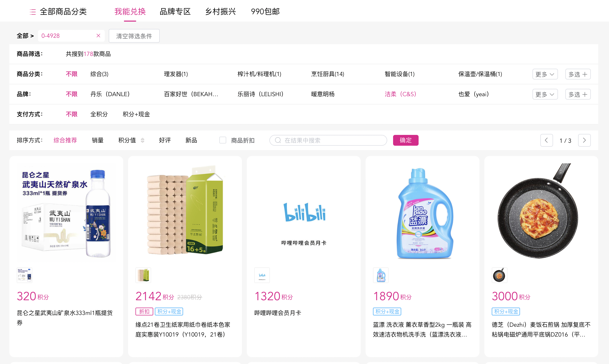Screen dimensions: 609x364
Task: Go to previous results page arrow
Action: pos(546,140)
